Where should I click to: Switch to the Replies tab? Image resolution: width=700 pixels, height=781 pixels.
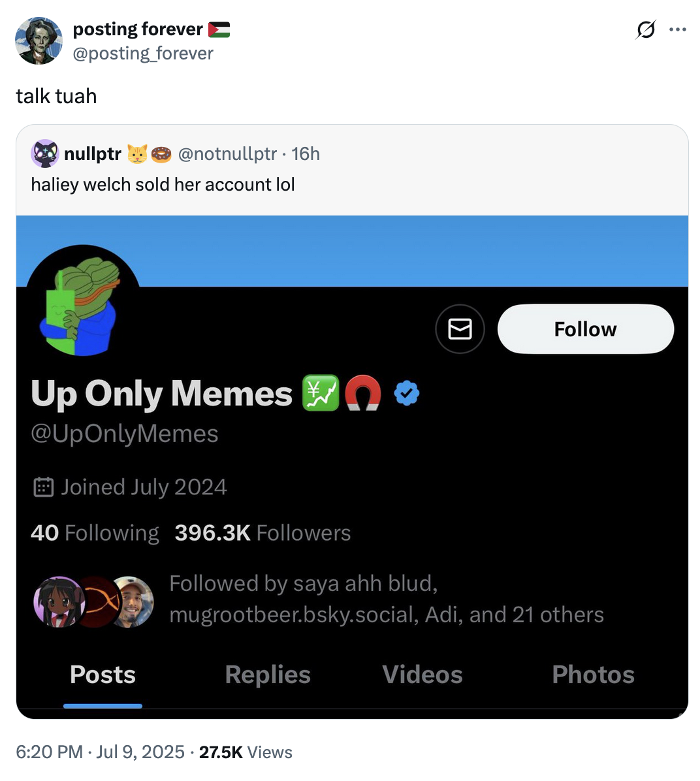point(268,675)
